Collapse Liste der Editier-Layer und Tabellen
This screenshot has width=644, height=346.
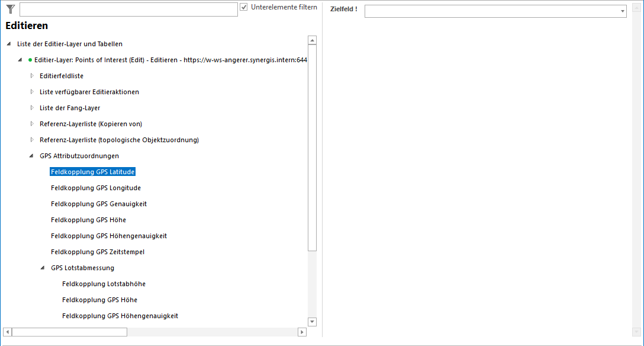(9, 44)
